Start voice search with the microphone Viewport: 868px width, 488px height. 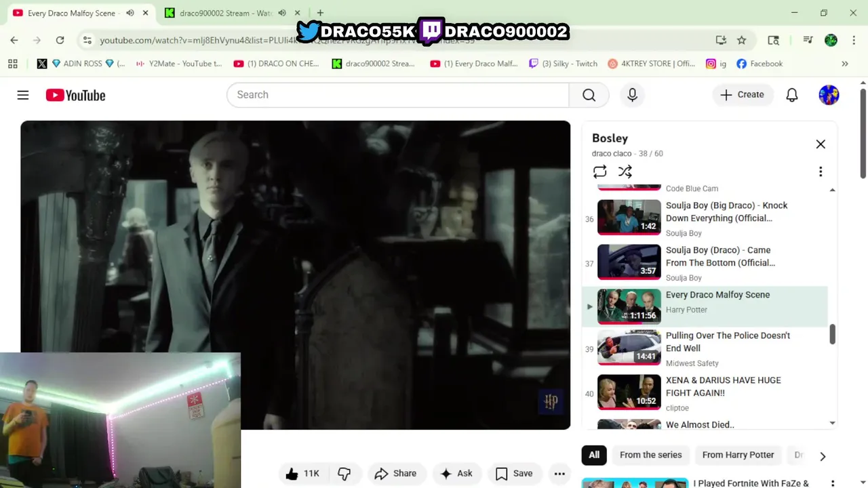(632, 95)
